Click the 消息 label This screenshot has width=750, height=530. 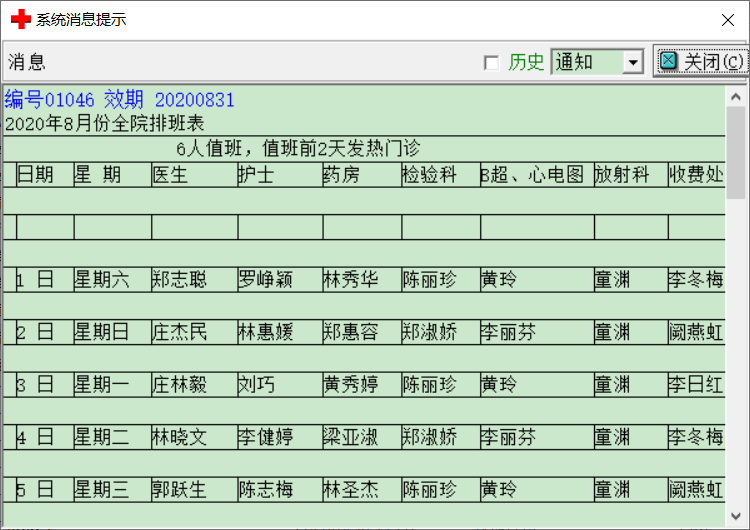[x=27, y=62]
